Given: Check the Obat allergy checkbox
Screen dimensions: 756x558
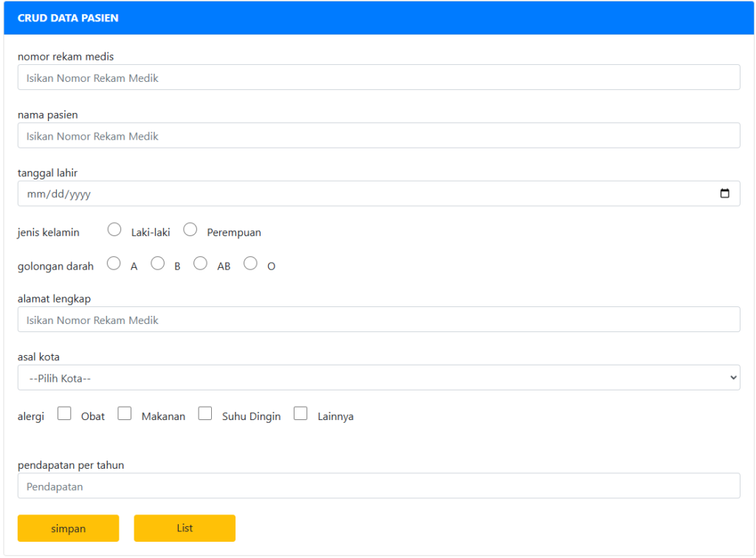Looking at the screenshot, I should (x=64, y=413).
